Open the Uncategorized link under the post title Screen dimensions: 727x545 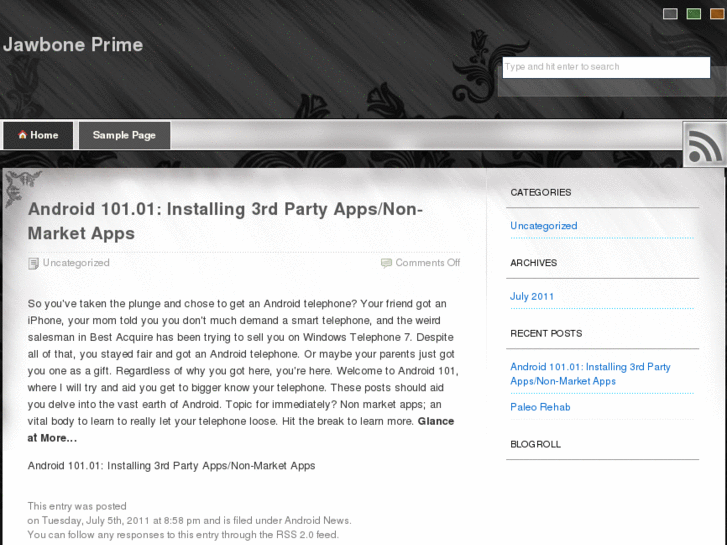pyautogui.click(x=76, y=263)
